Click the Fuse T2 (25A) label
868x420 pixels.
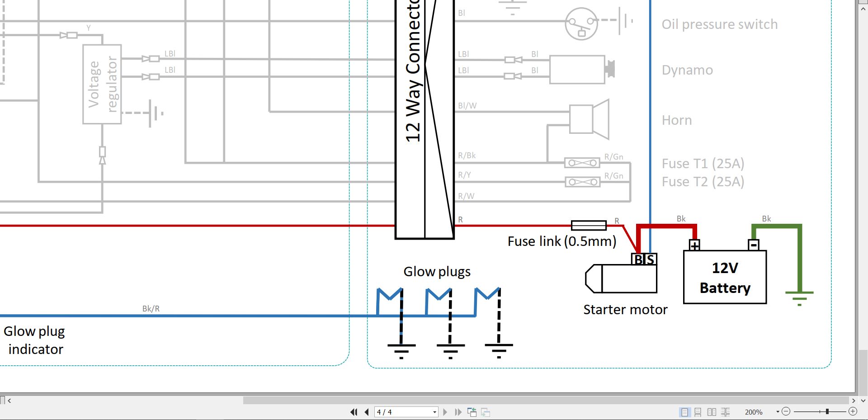pos(703,182)
